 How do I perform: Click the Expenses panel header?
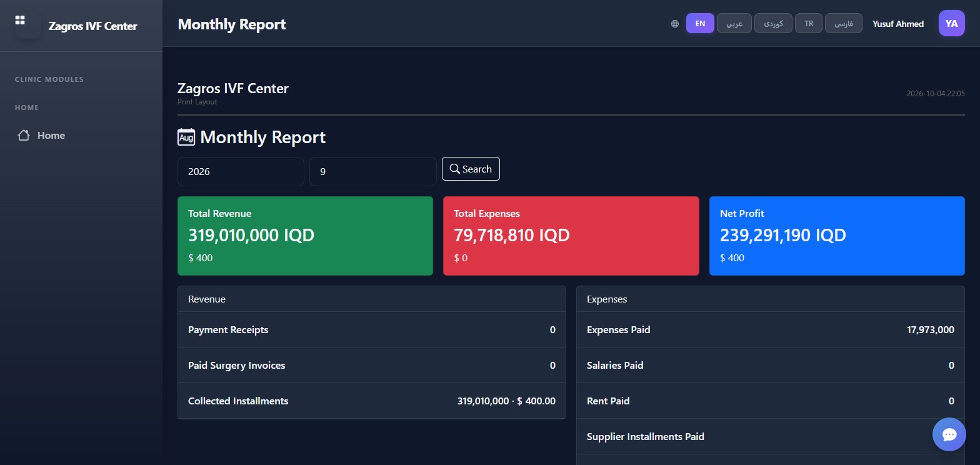(770, 299)
